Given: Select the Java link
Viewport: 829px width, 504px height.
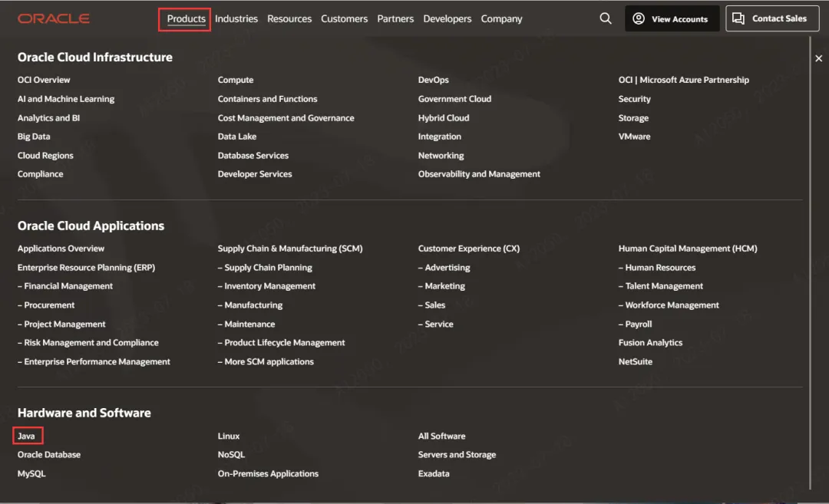Looking at the screenshot, I should coord(27,436).
